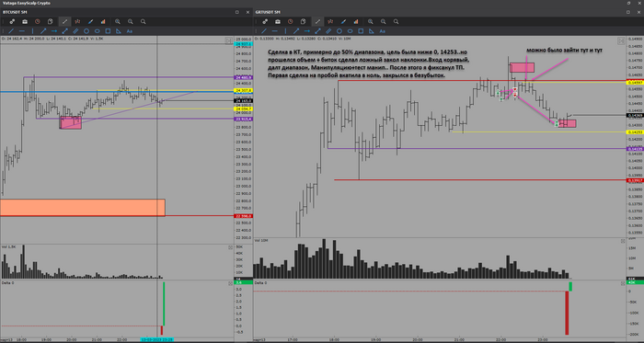Viewport: 644px width, 343px height.
Task: Open bar-chart indicators icon in BTCUSDT toolbar
Action: click(x=103, y=21)
